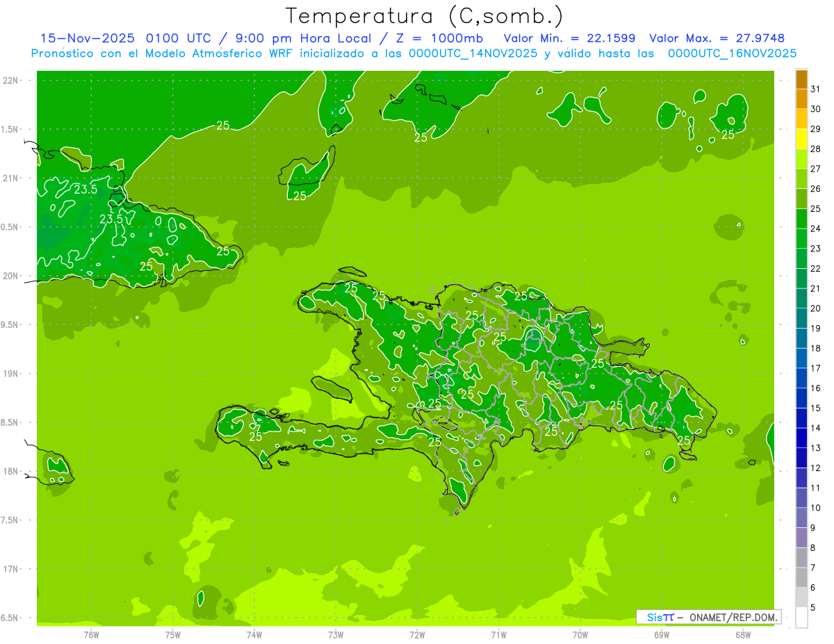834x644 pixels.
Task: Select the teal 20 degree legend color
Action: [801, 299]
